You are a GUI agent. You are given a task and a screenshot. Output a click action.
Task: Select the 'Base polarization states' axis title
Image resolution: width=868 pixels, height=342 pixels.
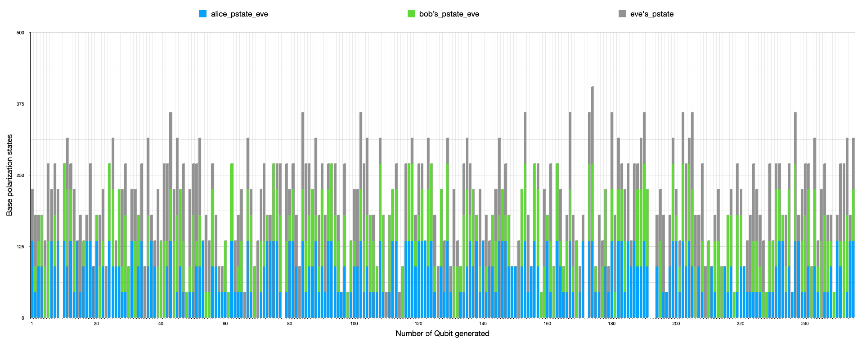(x=9, y=175)
